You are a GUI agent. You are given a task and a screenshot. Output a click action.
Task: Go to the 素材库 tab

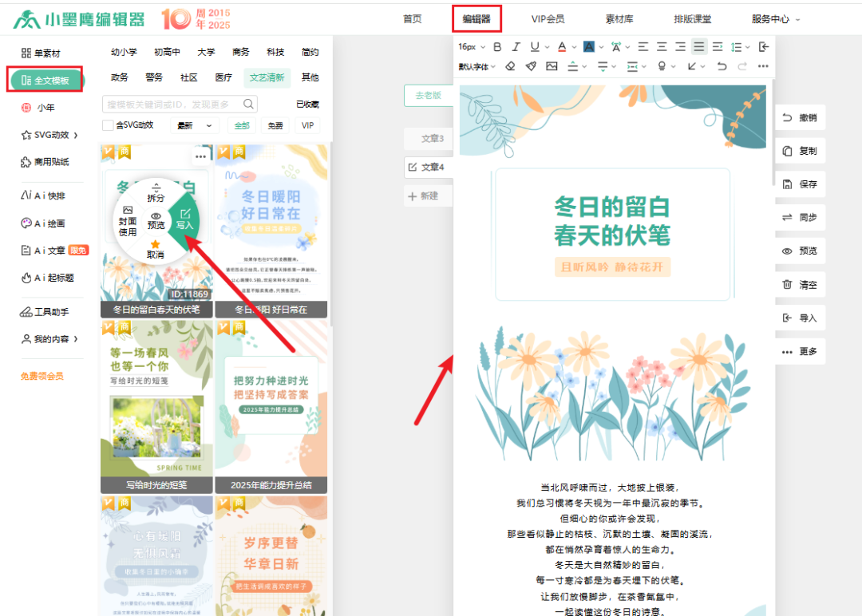coord(619,19)
